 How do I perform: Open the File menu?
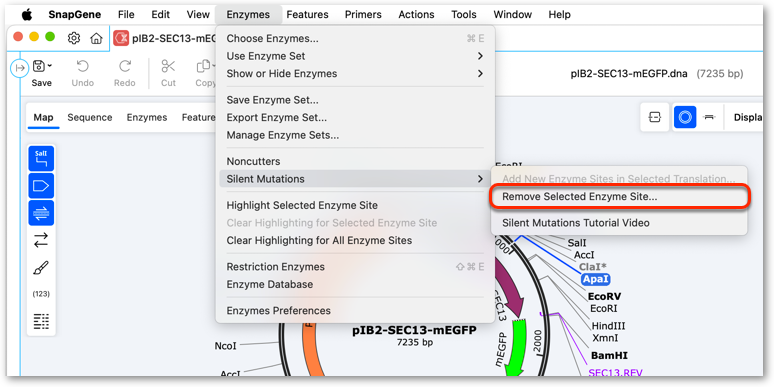point(126,15)
